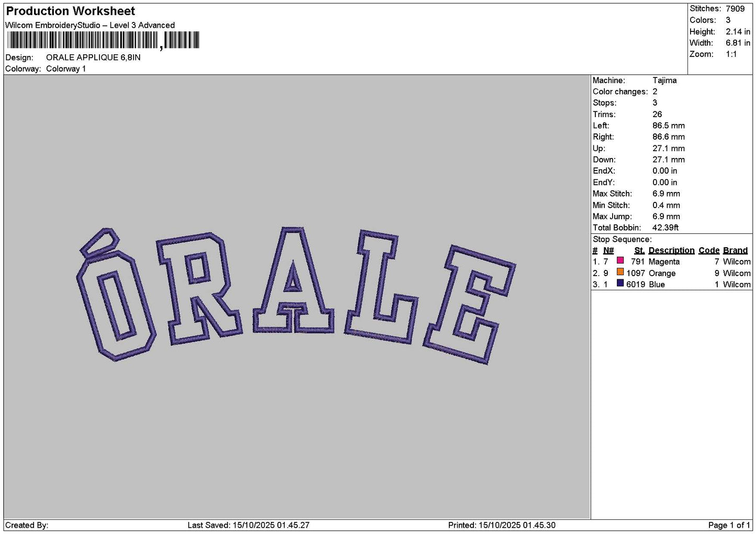
Task: Click the Orange color swatch in stop sequence
Action: pos(620,272)
